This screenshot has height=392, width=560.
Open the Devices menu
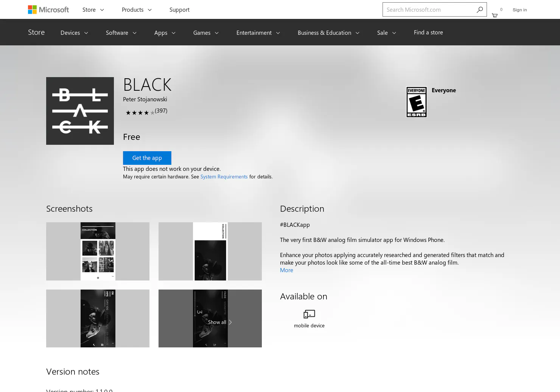point(74,33)
